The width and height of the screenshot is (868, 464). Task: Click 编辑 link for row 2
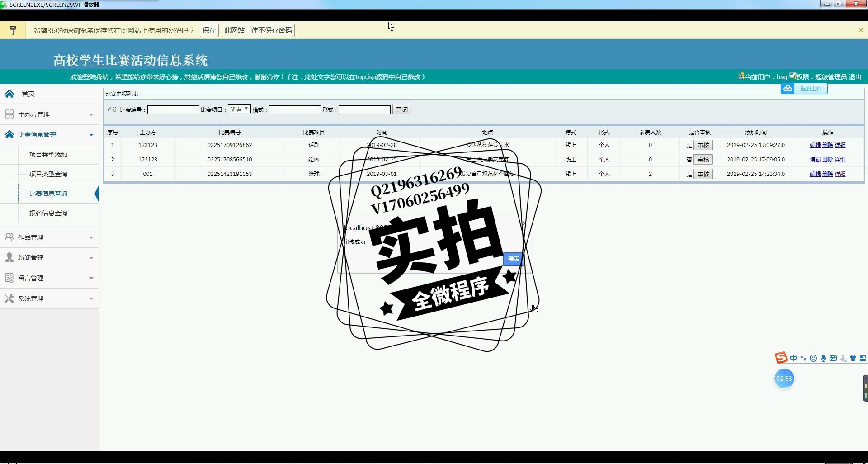coord(815,160)
